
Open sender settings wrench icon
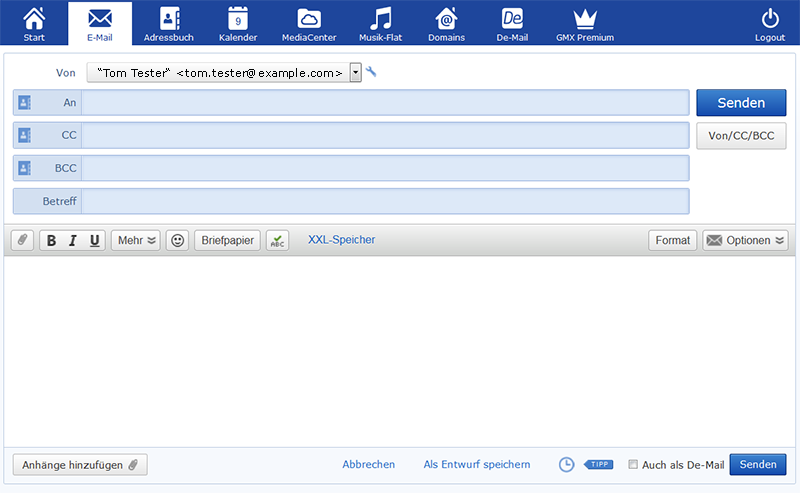coord(371,72)
